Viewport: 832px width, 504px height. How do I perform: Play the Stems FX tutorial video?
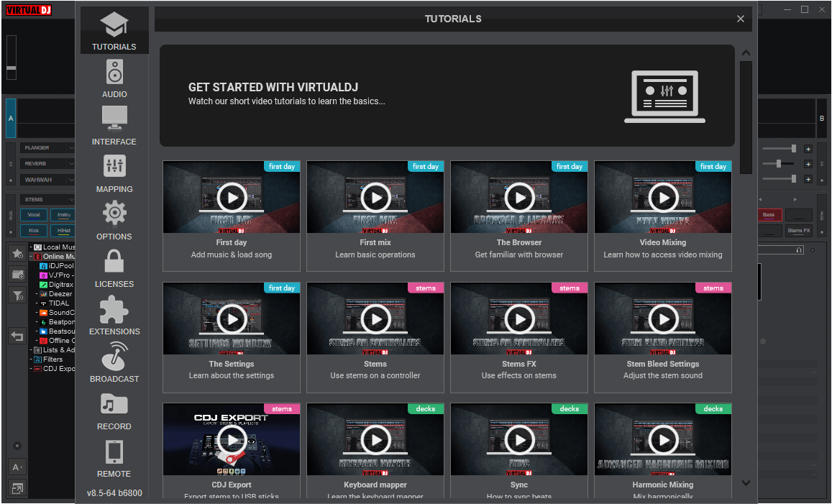[519, 319]
